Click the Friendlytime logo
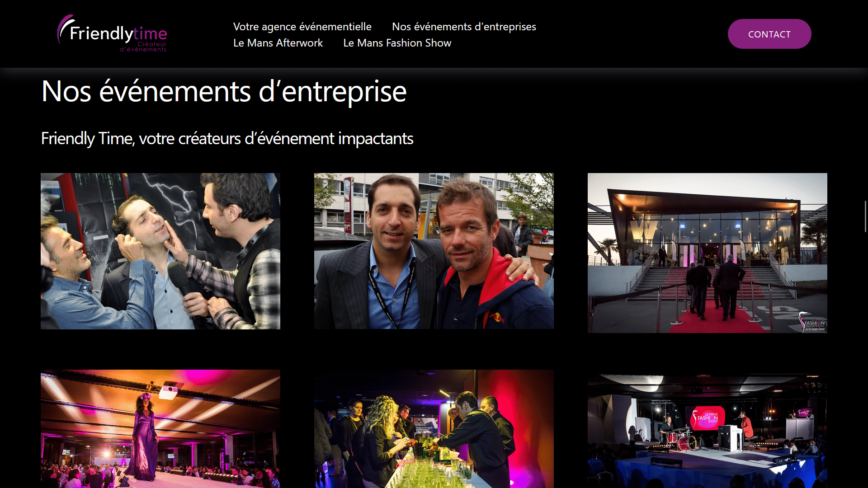The image size is (868, 488). 112,33
